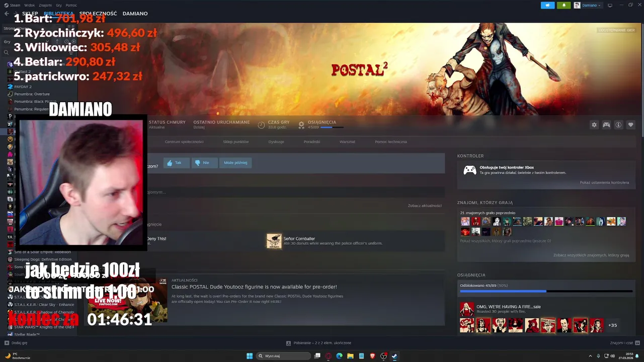
Task: Select PAYDAY 2 in library list
Action: click(23, 86)
